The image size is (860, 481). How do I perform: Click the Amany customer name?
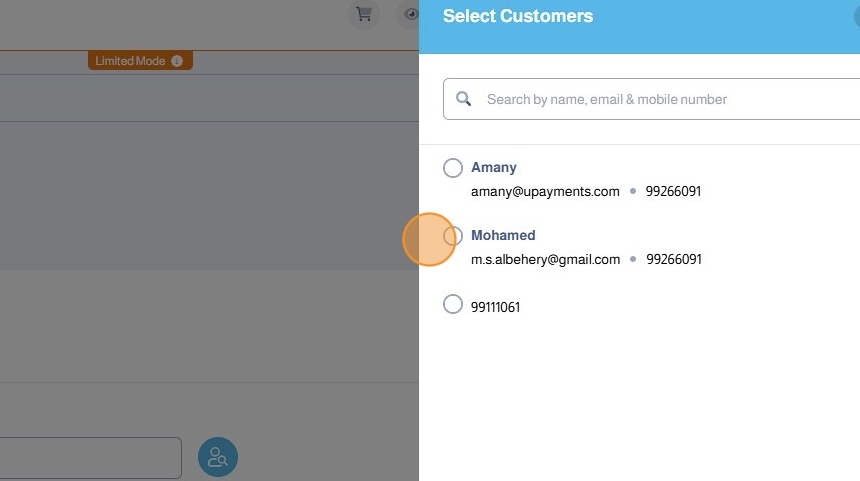[494, 168]
